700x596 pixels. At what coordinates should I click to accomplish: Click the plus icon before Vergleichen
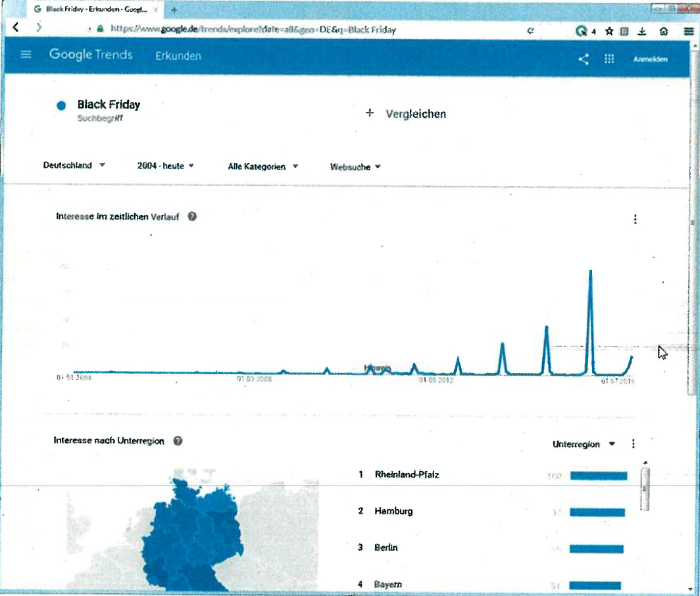[x=369, y=113]
